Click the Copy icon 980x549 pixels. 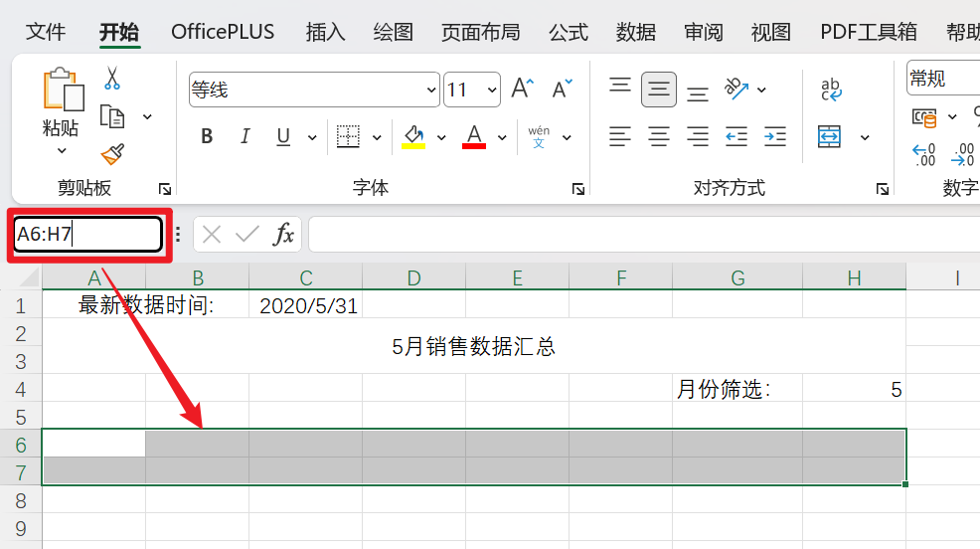click(112, 116)
